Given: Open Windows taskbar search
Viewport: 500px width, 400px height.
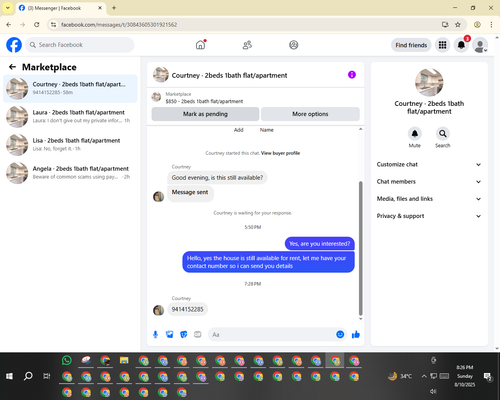Looking at the screenshot, I should 28,376.
